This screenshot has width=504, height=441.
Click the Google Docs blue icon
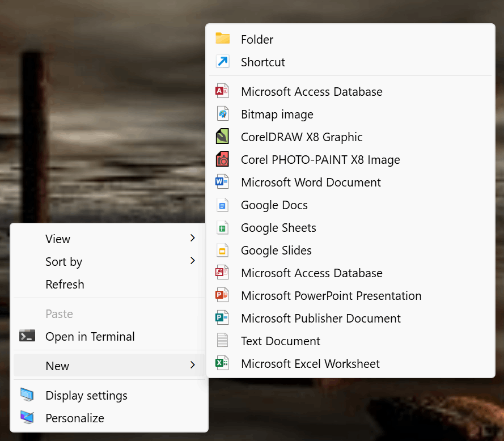pyautogui.click(x=222, y=205)
